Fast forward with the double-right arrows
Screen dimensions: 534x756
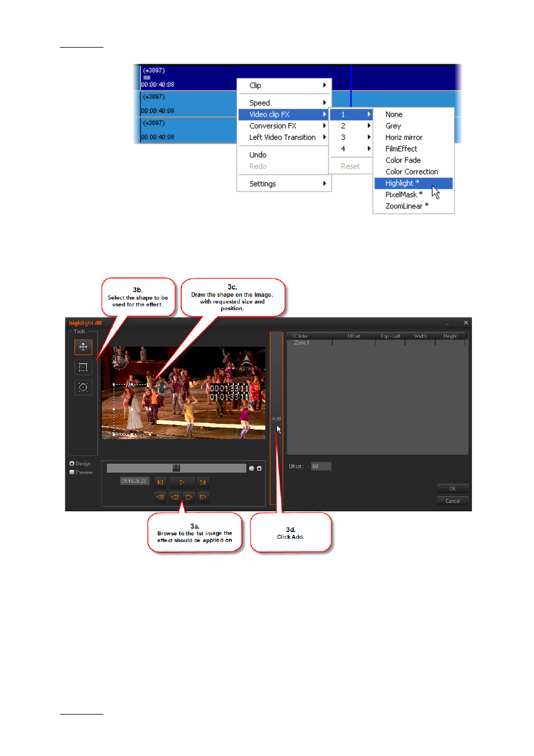[189, 497]
